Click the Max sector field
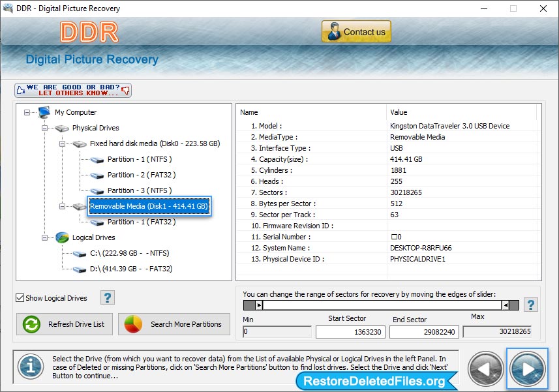The width and height of the screenshot is (559, 392). [497, 332]
